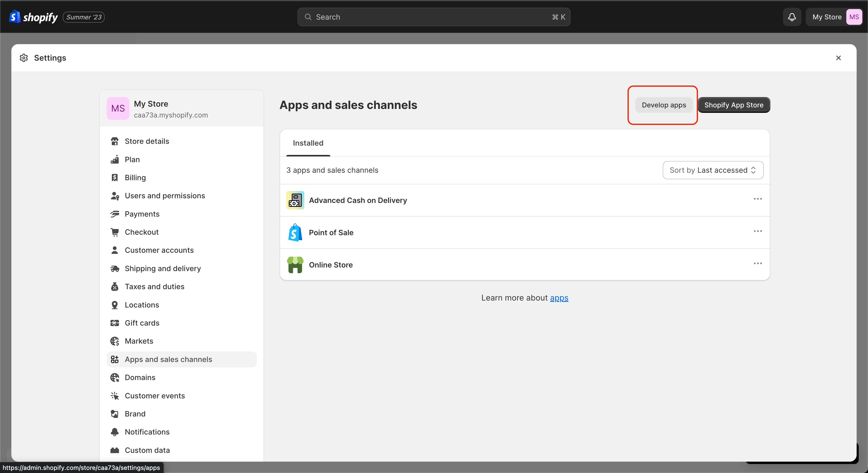Click the search input field
The image size is (868, 473).
tap(434, 16)
